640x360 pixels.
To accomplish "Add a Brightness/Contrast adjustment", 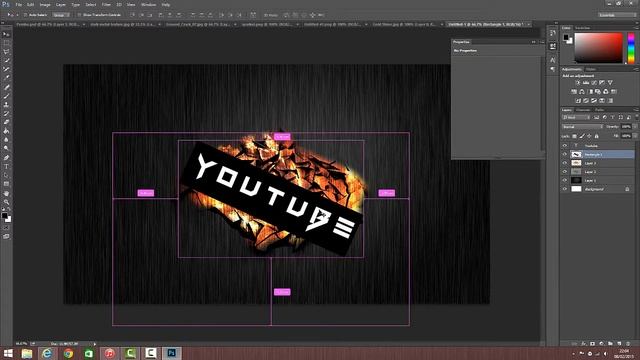I will coord(578,83).
